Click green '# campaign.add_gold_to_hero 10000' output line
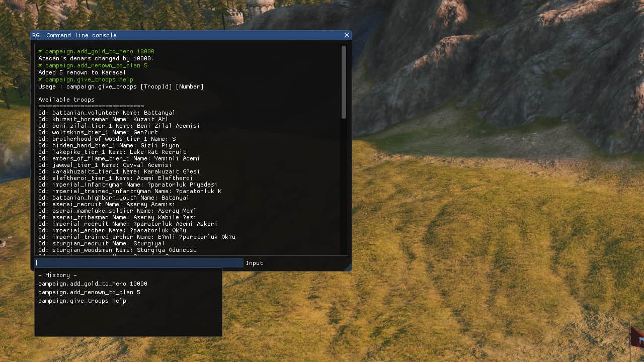Screen dimensions: 644x362 pos(96,51)
